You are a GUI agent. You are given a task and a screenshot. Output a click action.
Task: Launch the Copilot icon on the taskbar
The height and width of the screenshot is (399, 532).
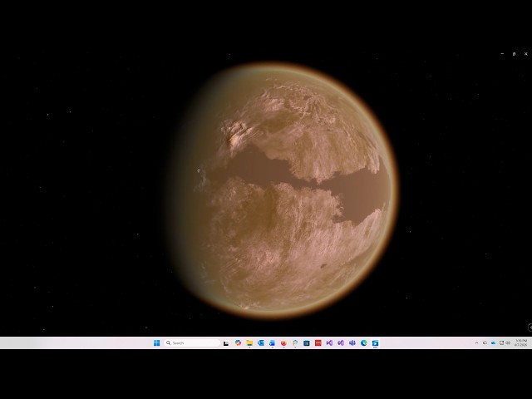[x=238, y=343]
